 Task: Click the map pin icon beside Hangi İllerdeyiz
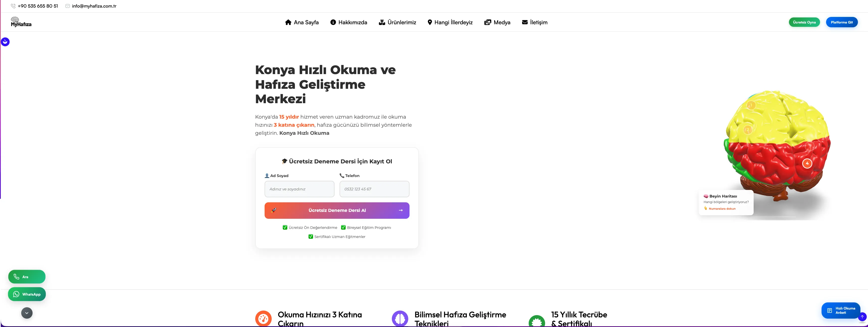pos(430,22)
